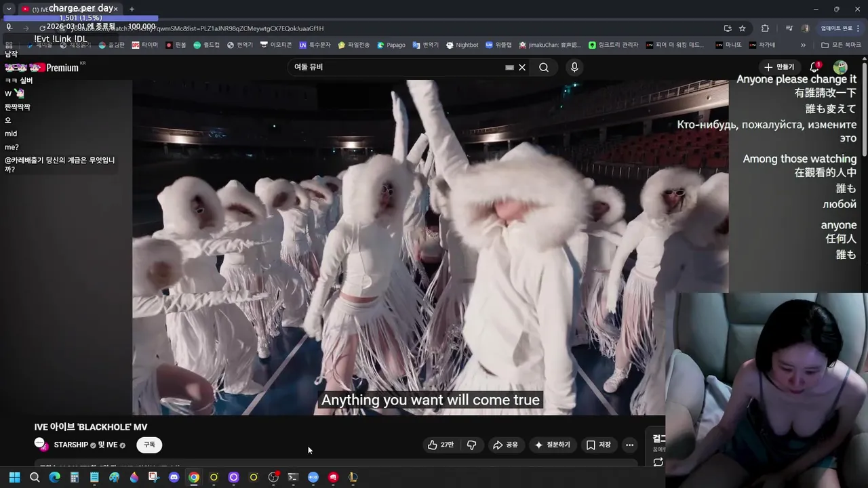Open the 핀볼 bookmark

pos(175,45)
